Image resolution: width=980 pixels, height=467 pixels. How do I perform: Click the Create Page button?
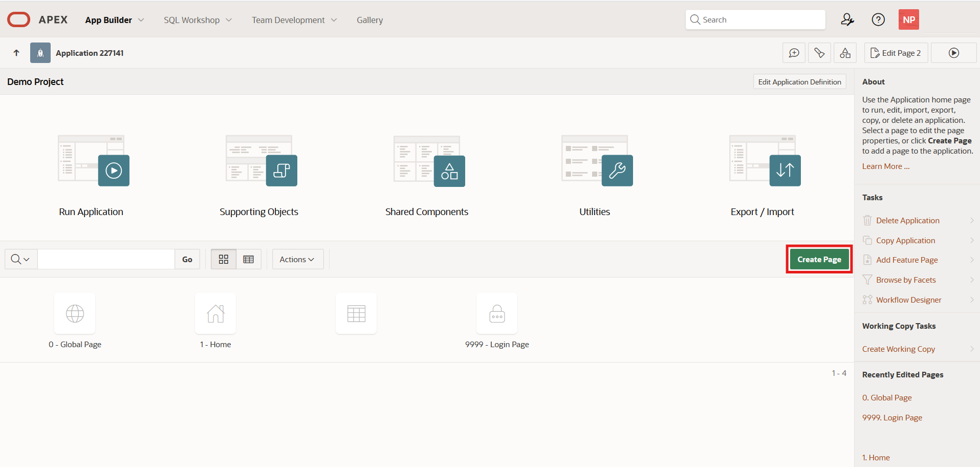tap(819, 259)
